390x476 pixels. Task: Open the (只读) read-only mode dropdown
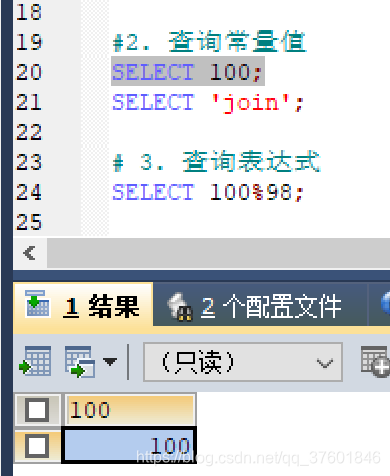click(243, 362)
